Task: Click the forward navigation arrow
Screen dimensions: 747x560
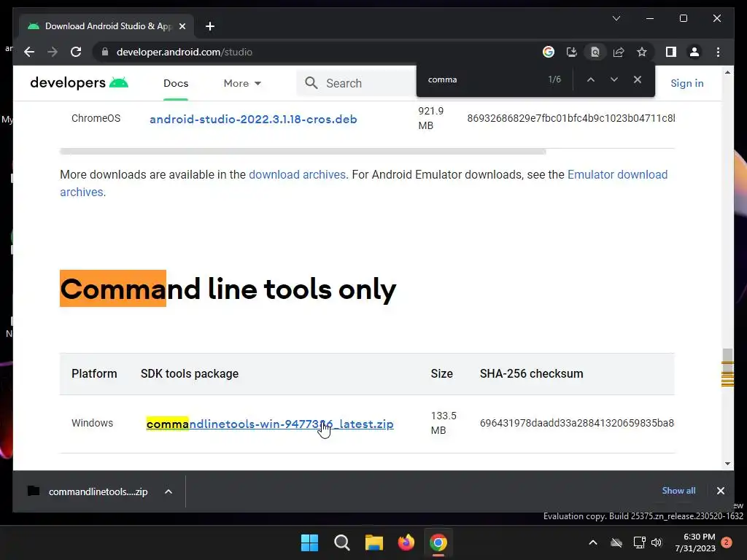Action: [x=53, y=52]
